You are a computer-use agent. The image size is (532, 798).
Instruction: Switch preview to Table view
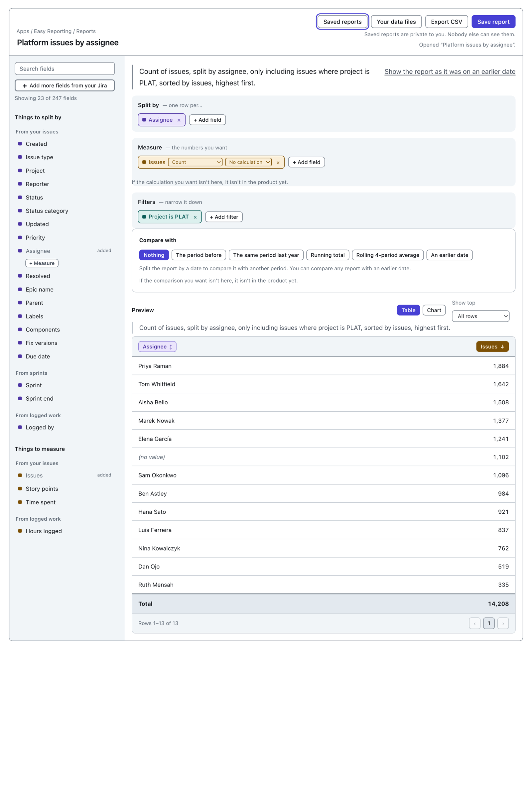pos(408,310)
